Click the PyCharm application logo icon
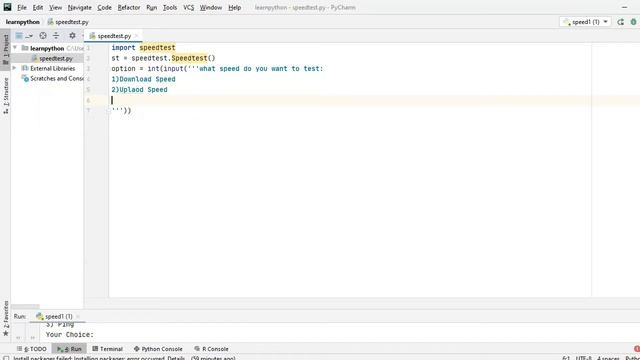This screenshot has width=640, height=360. [7, 7]
